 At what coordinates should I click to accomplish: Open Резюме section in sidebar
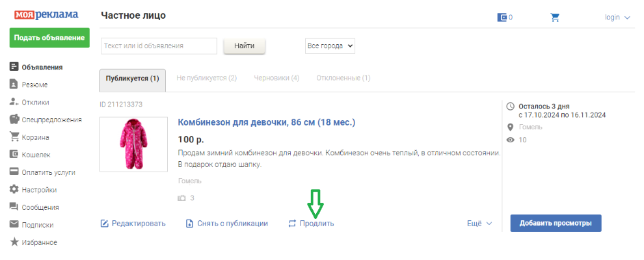tap(34, 84)
